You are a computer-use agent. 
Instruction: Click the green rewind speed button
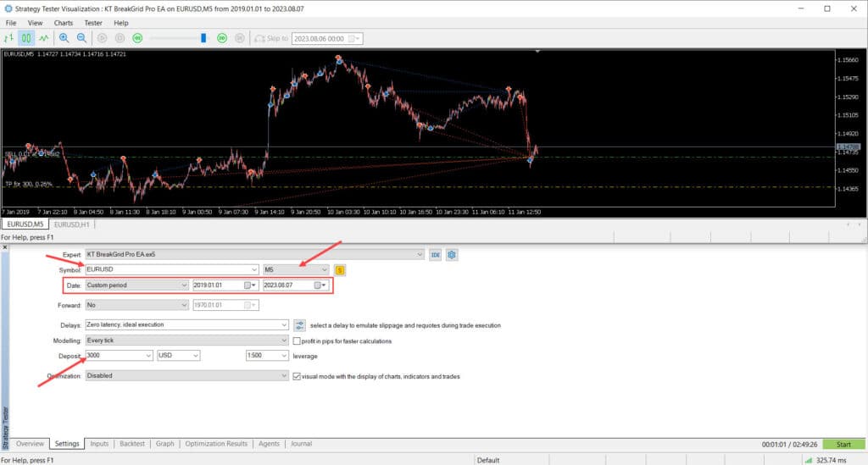(x=137, y=38)
